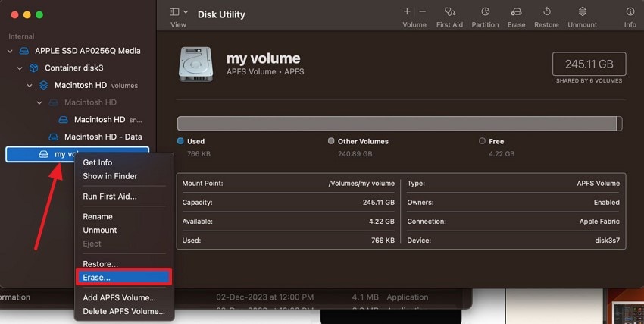644x324 pixels.
Task: Click the Other Volumes legend label
Action: click(363, 141)
